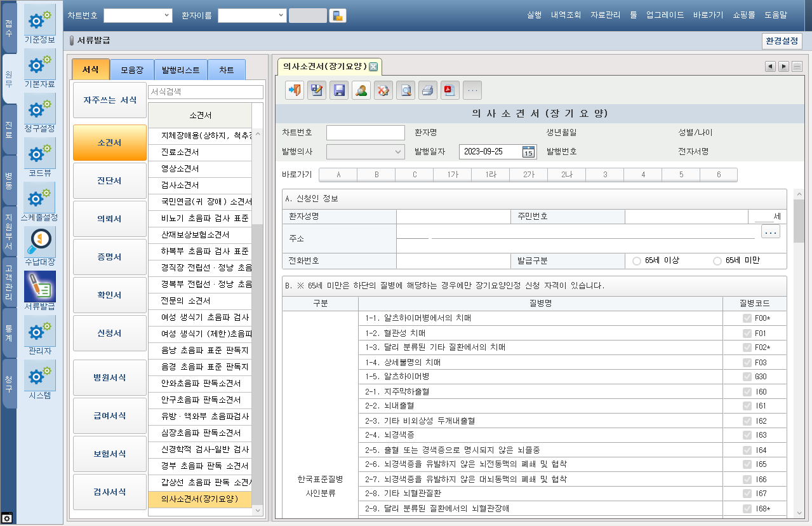This screenshot has width=812, height=526.
Task: Select the 65세 미만 radio button
Action: pyautogui.click(x=717, y=260)
